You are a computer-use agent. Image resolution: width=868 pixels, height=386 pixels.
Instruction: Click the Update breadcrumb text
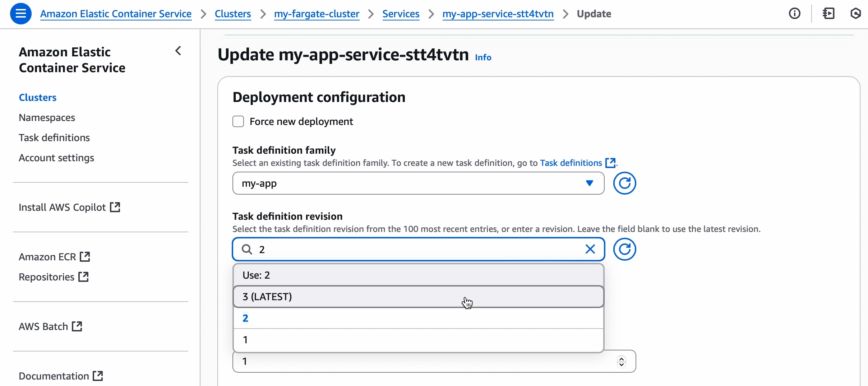pos(594,14)
